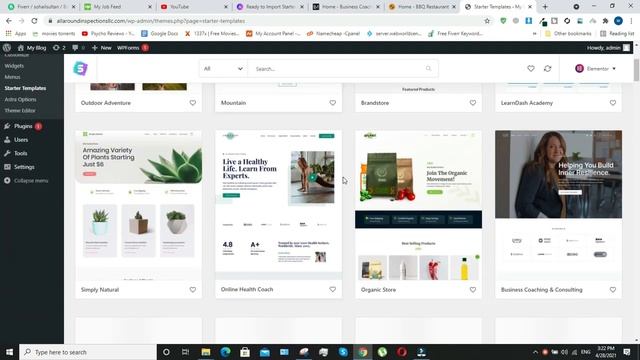This screenshot has height=360, width=640.
Task: Go back in browser
Action: click(x=9, y=21)
